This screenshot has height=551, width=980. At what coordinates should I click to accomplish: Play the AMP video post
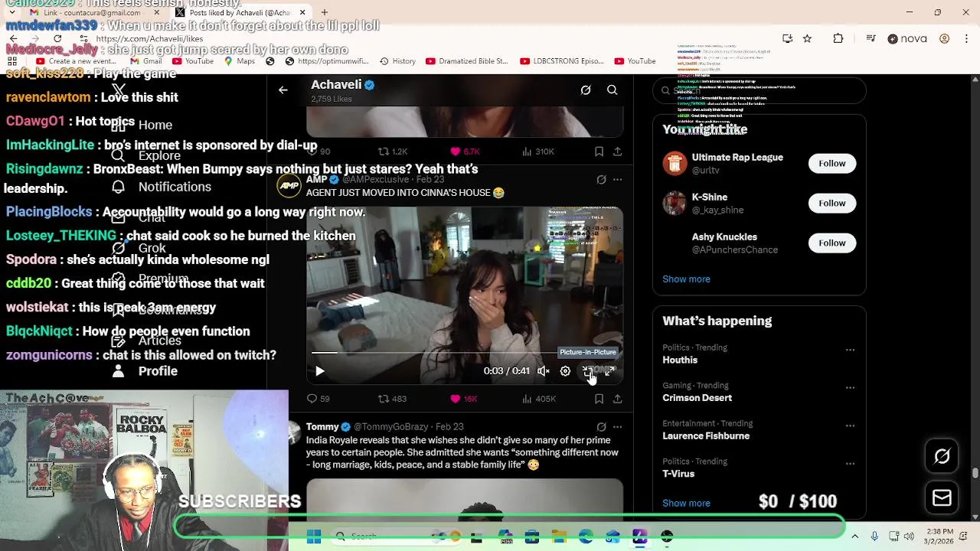point(320,371)
